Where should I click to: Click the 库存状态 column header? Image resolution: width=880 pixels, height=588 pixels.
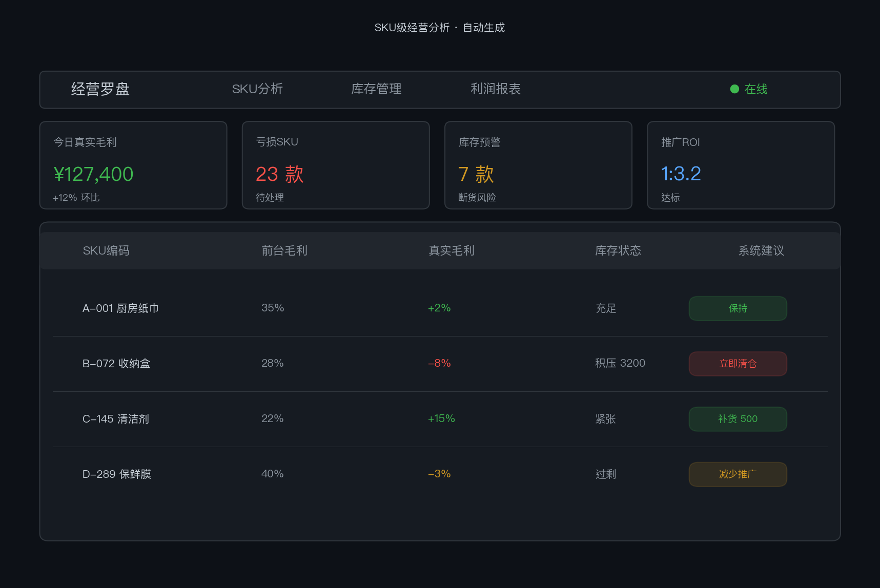[x=618, y=250]
